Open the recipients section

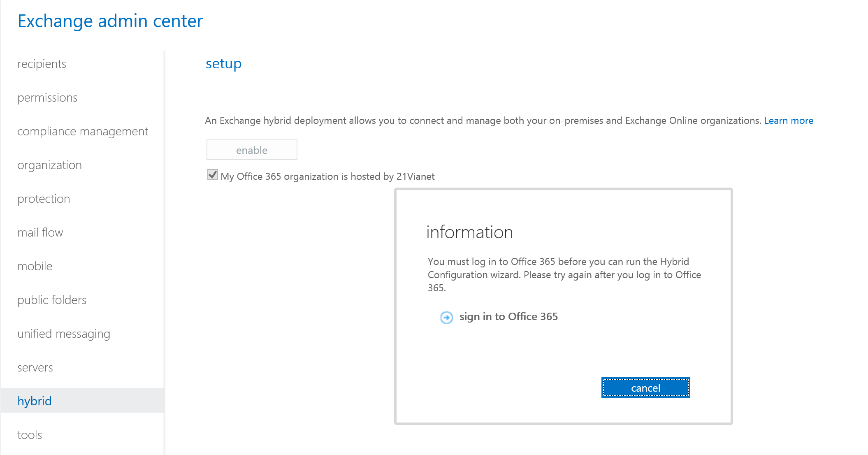pos(42,64)
